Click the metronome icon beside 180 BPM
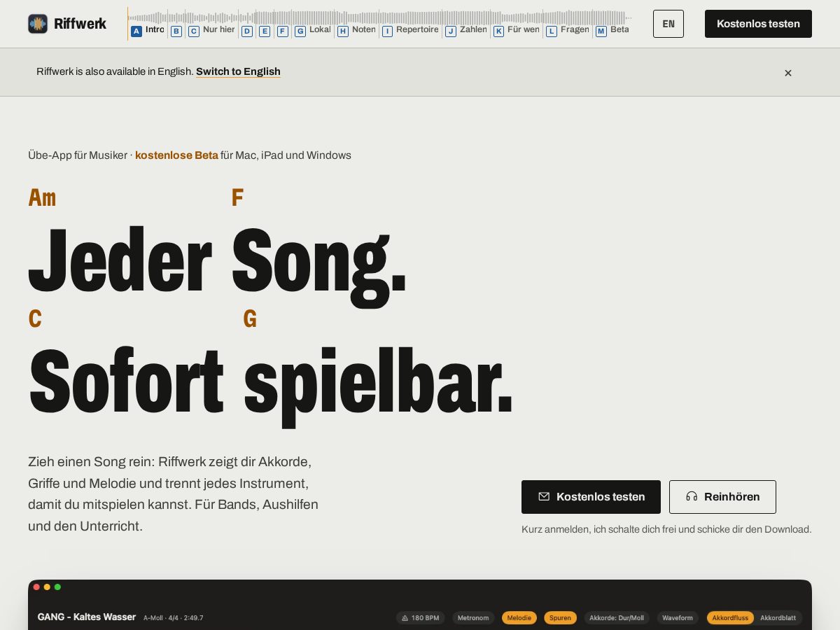The image size is (840, 630). 405,618
